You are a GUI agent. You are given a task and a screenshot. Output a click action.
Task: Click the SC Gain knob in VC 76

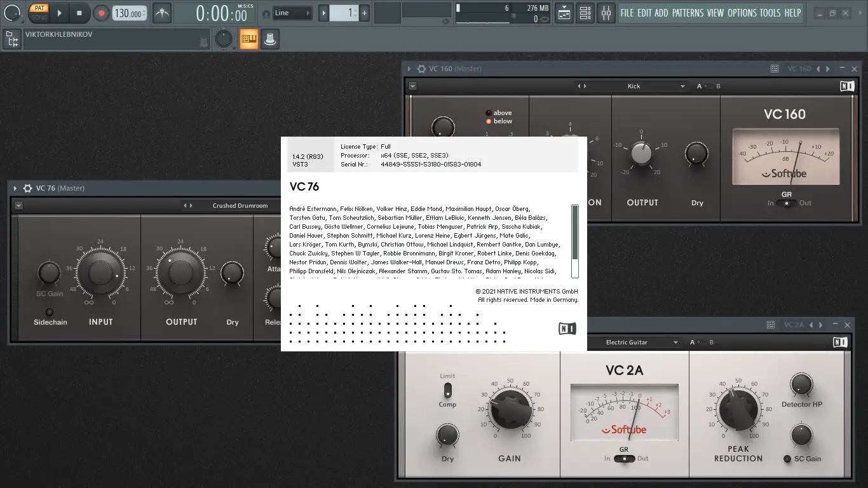[x=49, y=273]
